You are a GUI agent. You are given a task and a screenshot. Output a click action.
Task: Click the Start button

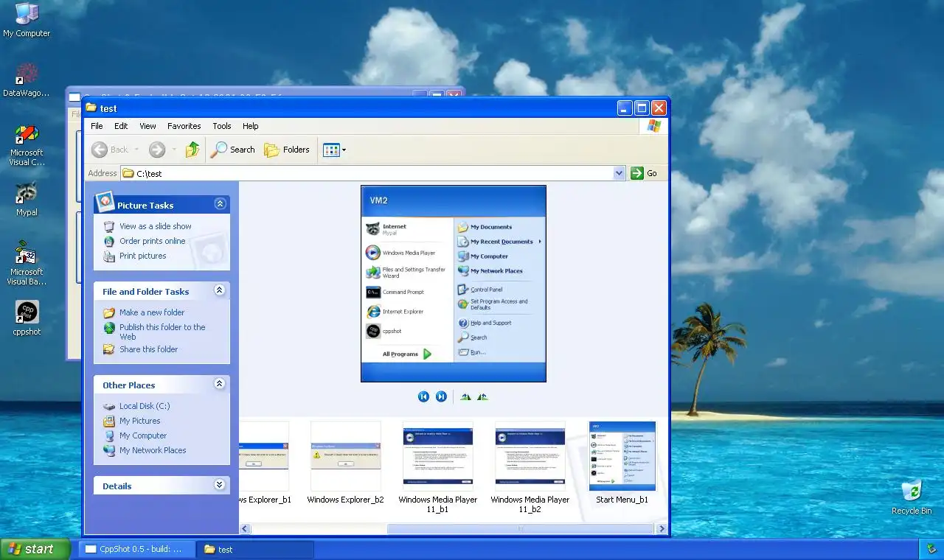(35, 549)
